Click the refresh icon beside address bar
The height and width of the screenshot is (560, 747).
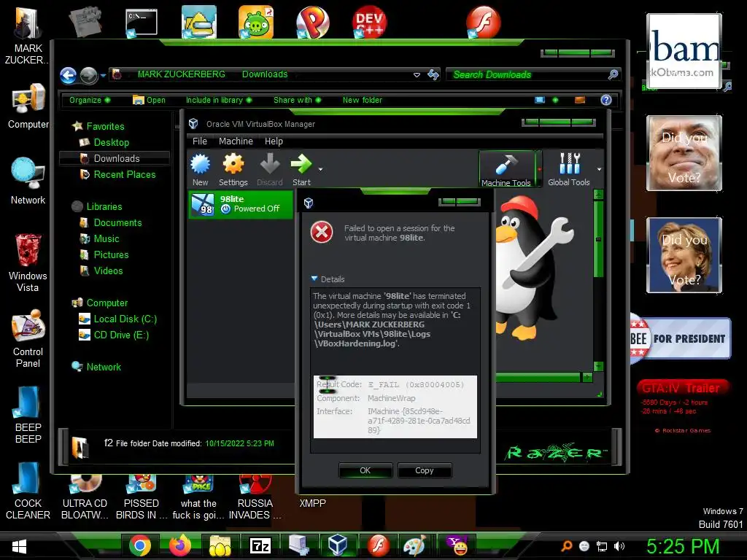point(433,75)
